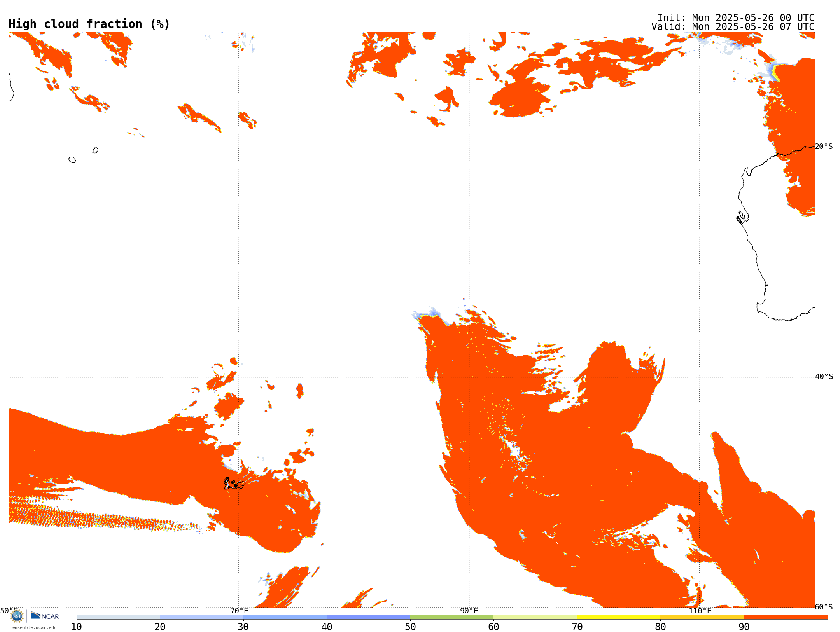Click the 20–30 light blue colorbar swatch
This screenshot has width=840, height=632.
pyautogui.click(x=201, y=617)
